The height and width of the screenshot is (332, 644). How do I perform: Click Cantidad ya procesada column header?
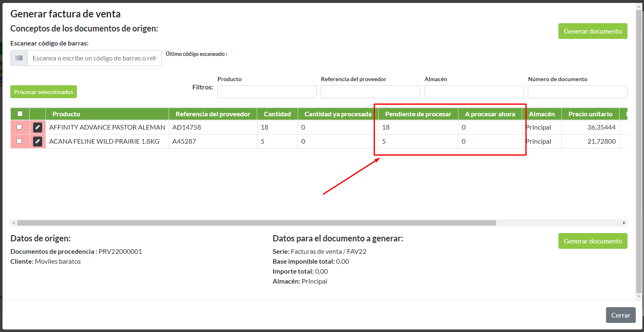(x=338, y=114)
